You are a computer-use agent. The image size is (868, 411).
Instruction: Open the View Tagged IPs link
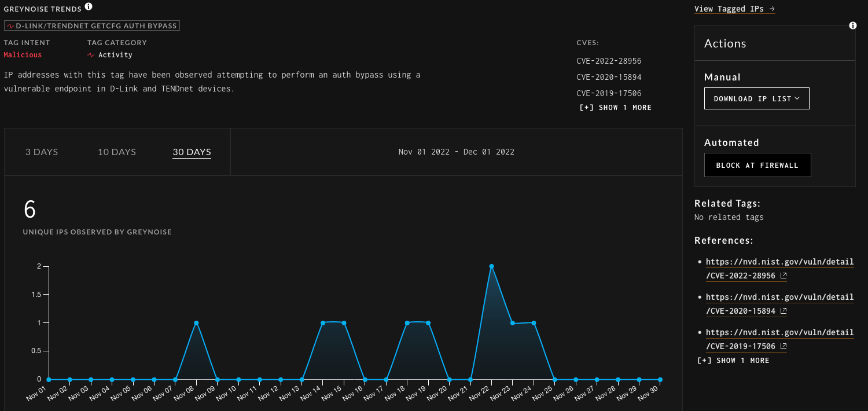[x=729, y=9]
